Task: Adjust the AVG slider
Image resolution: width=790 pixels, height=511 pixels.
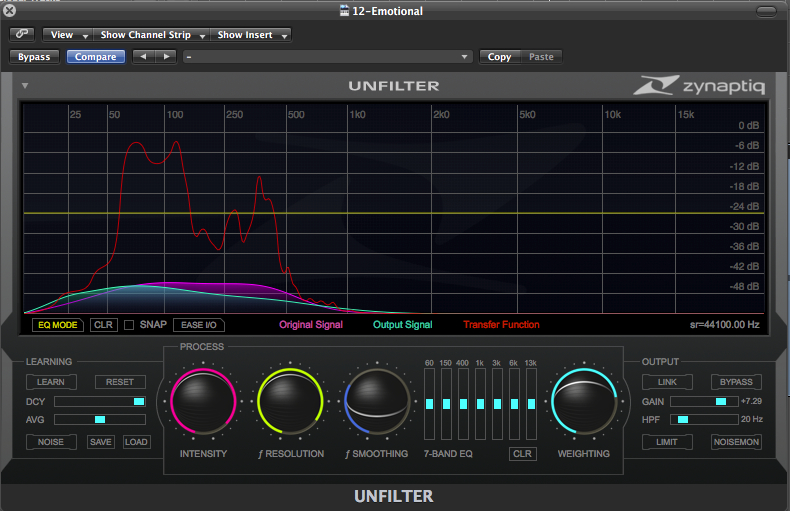Action: click(x=100, y=419)
